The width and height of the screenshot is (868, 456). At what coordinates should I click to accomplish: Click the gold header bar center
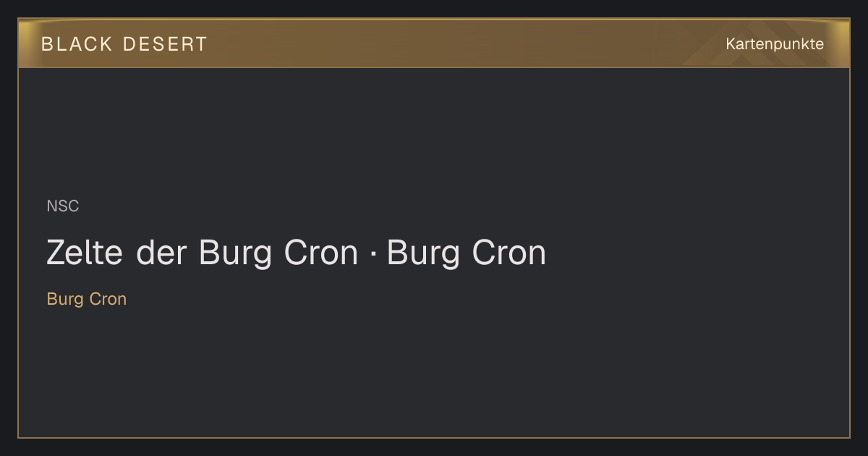coord(434,43)
